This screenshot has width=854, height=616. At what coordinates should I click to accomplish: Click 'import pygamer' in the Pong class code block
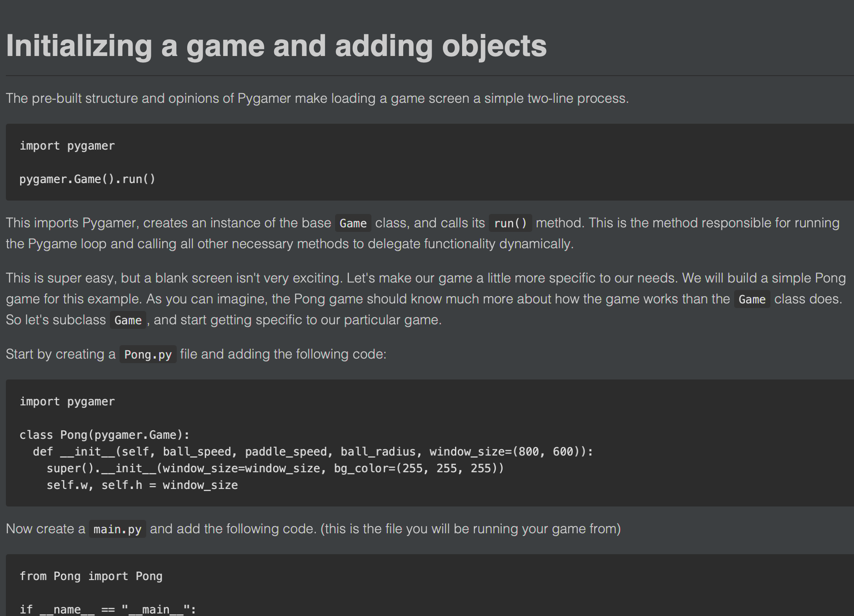(x=67, y=402)
